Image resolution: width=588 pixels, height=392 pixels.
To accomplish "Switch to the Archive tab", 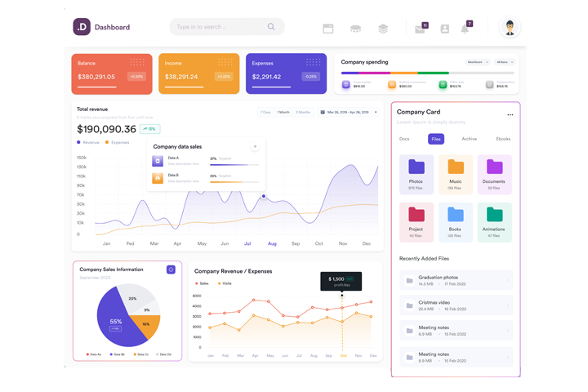I will tap(469, 139).
